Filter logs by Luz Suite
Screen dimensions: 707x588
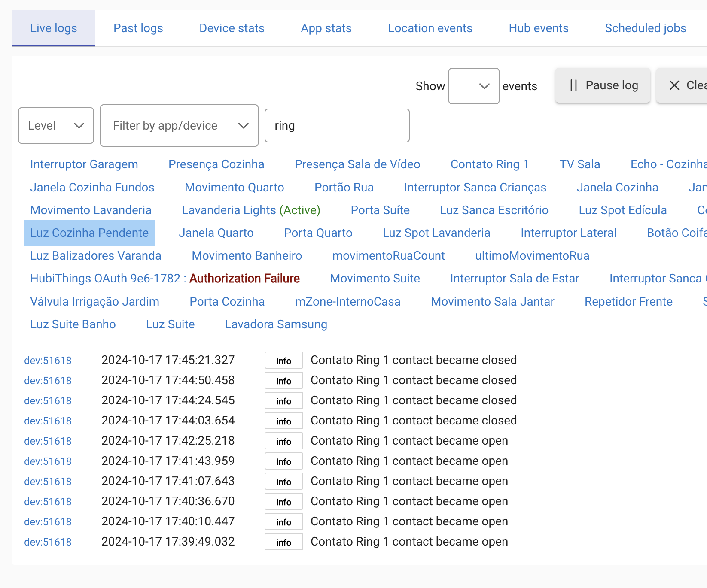(171, 324)
